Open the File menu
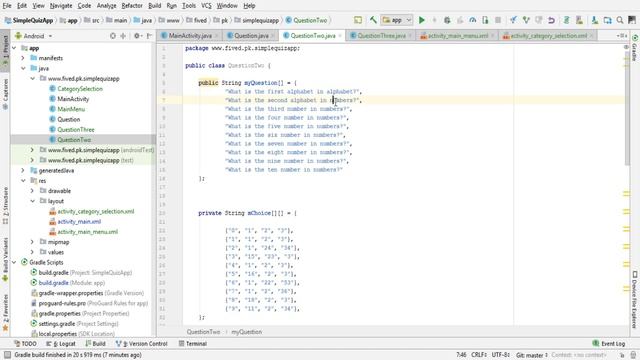 (x=7, y=6)
